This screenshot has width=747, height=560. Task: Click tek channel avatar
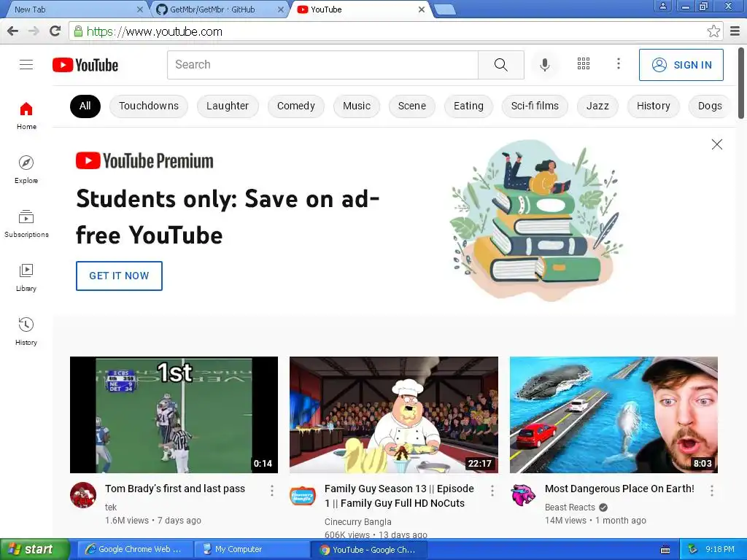(83, 495)
